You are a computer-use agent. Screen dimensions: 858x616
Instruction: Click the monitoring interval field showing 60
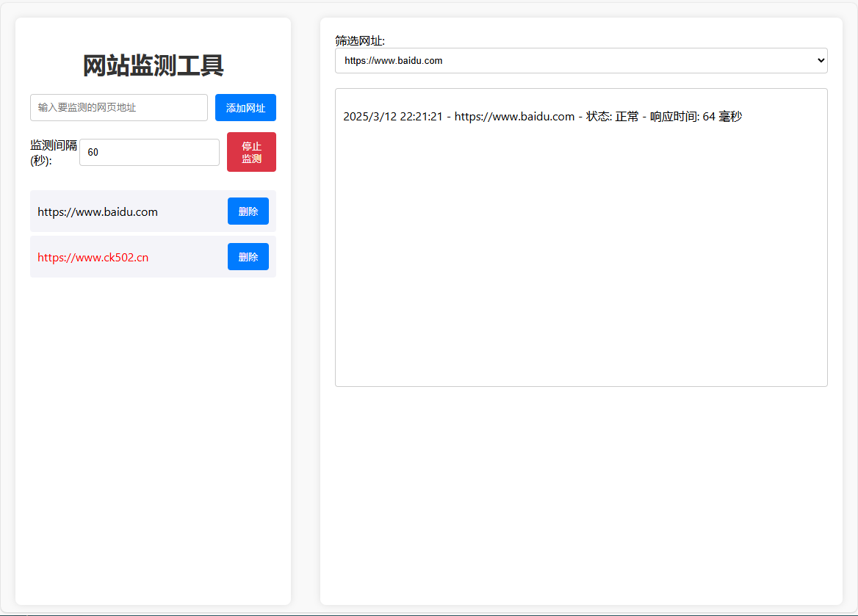149,152
